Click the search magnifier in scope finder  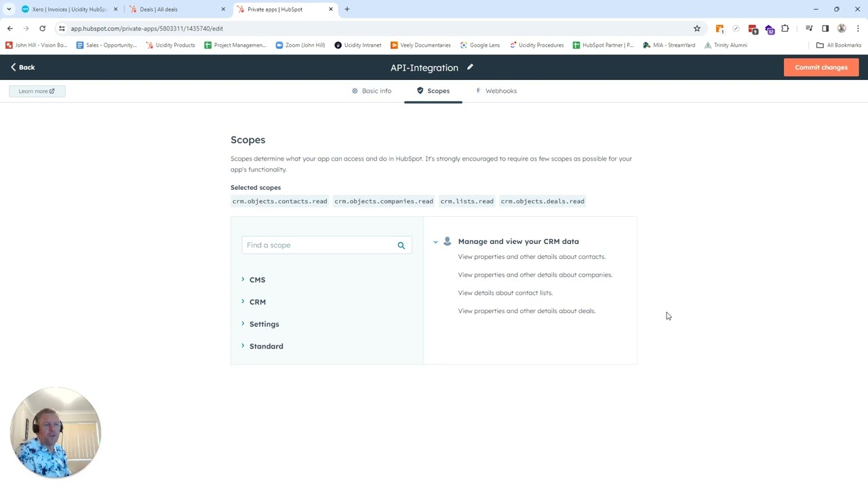(401, 245)
